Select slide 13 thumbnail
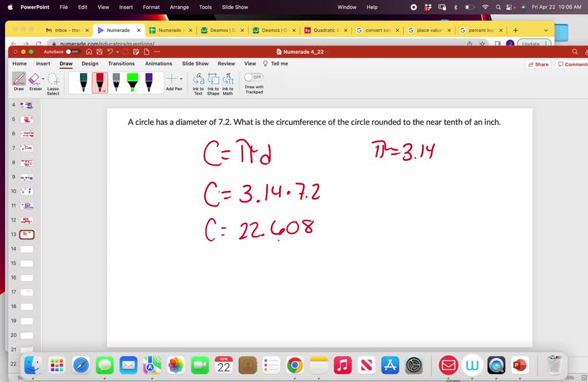The image size is (588, 382). (x=26, y=234)
